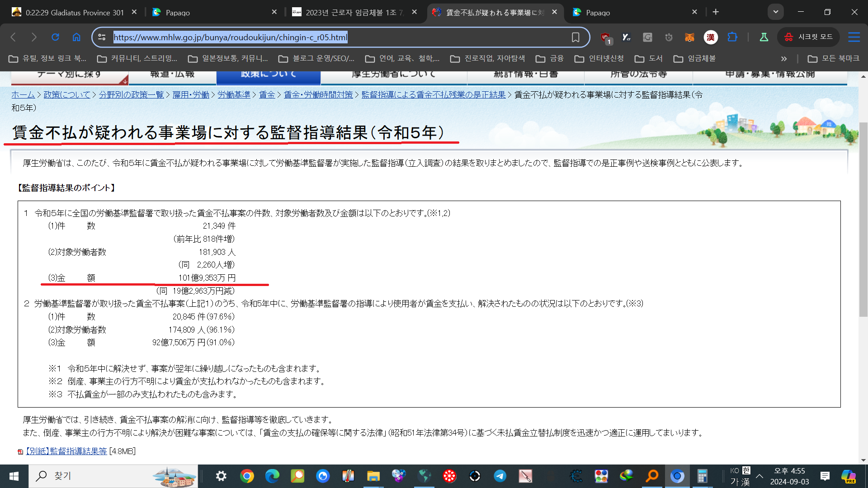Viewport: 868px width, 488px height.
Task: Click the red 漢 extension icon
Action: click(711, 37)
